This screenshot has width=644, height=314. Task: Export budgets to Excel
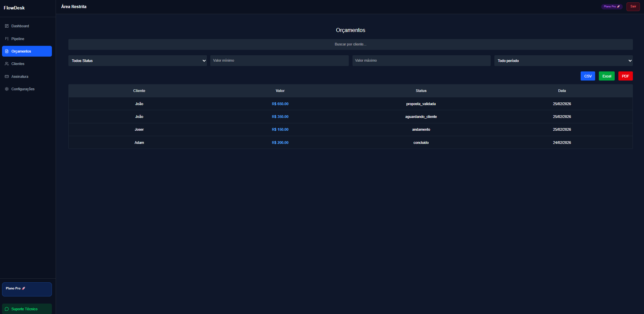click(607, 76)
